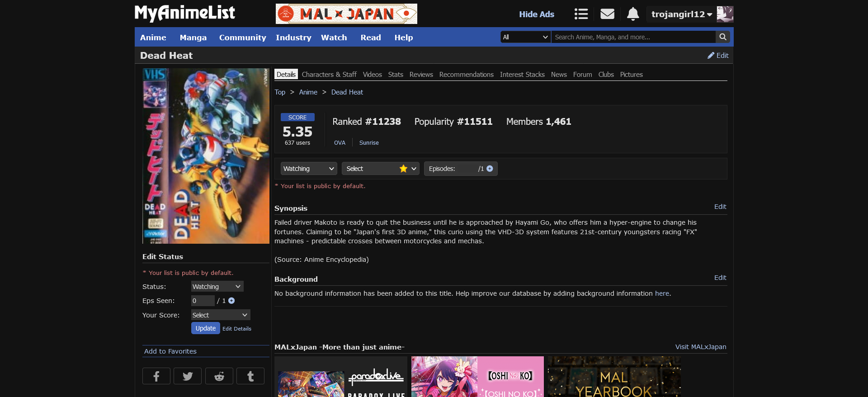Expand the trojangirl12 profile menu

tap(681, 14)
